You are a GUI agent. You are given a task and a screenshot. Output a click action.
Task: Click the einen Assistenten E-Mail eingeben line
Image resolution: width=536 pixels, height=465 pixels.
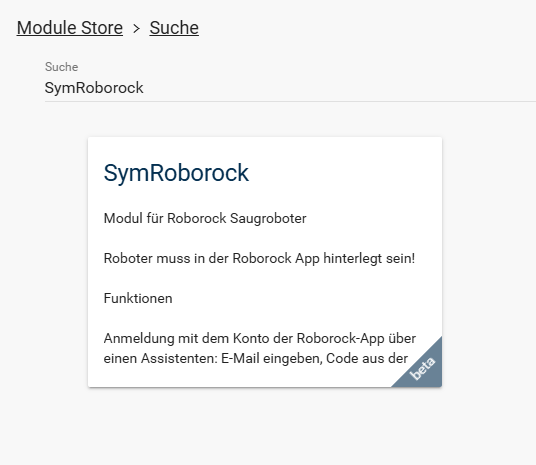(x=256, y=359)
